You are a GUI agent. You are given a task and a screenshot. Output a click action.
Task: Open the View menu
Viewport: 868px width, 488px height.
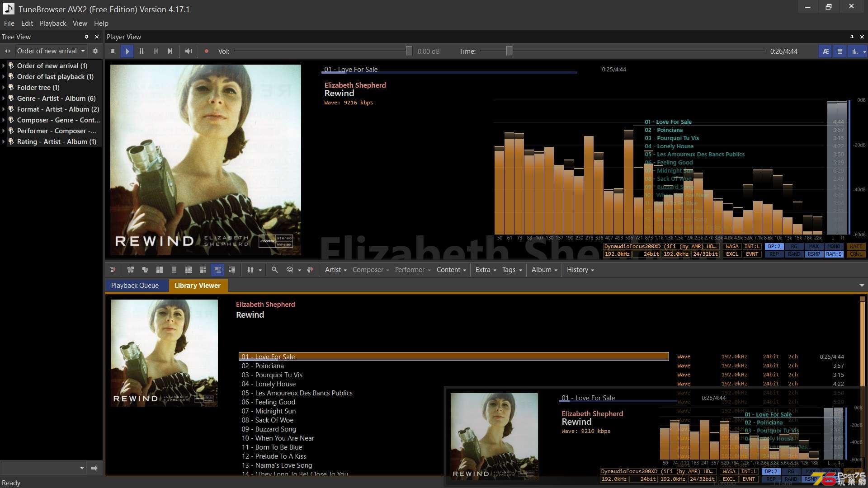pos(80,23)
